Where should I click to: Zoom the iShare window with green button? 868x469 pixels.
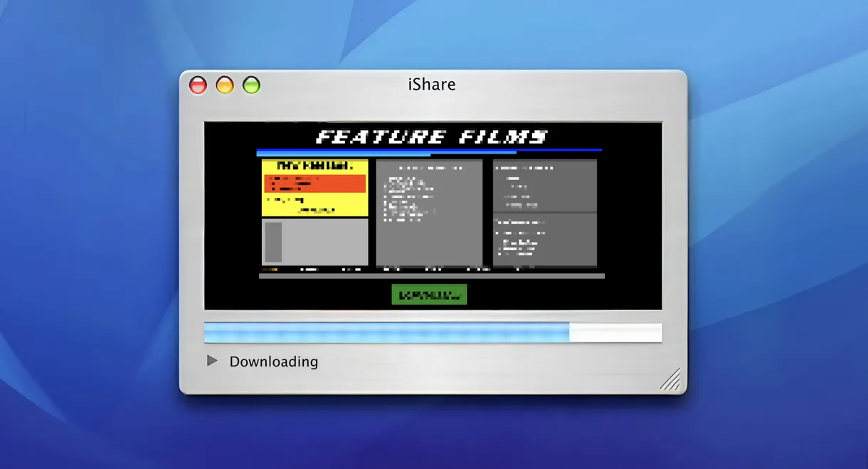click(251, 85)
